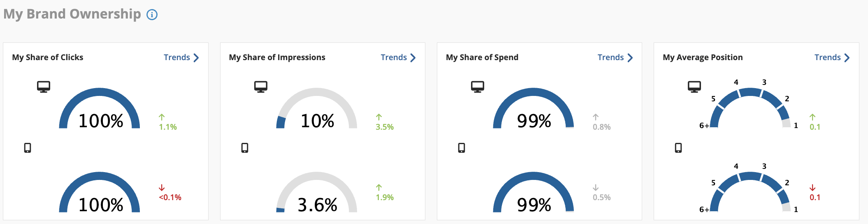Click desktop monitor icon in Share of Impressions
This screenshot has height=224, width=868.
(261, 87)
